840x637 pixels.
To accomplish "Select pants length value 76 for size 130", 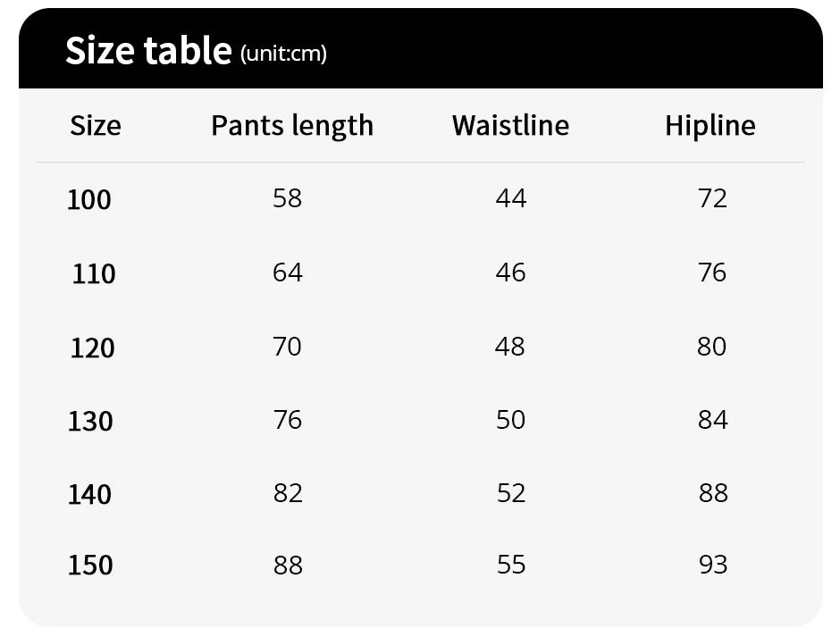I will (288, 420).
